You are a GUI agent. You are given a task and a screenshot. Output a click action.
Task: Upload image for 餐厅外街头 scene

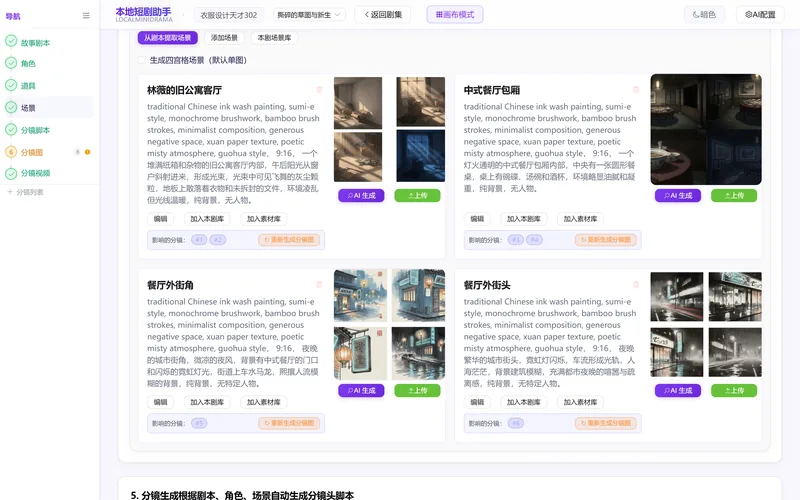[734, 391]
